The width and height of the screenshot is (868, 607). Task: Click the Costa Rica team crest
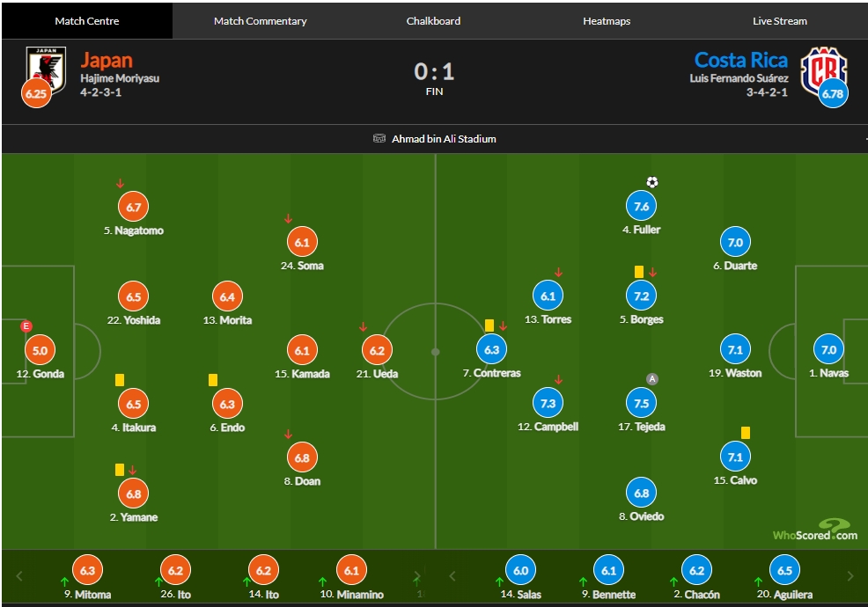point(824,71)
